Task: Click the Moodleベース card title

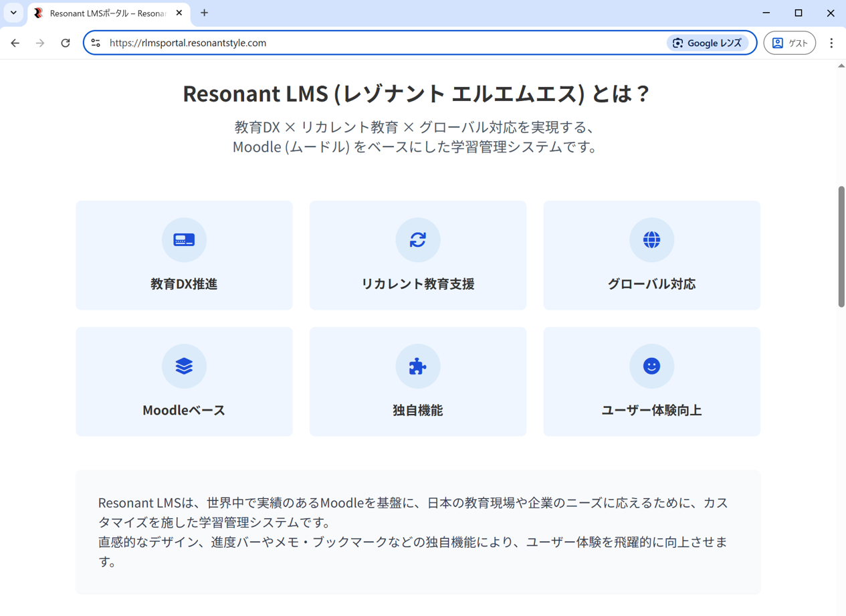Action: 184,410
